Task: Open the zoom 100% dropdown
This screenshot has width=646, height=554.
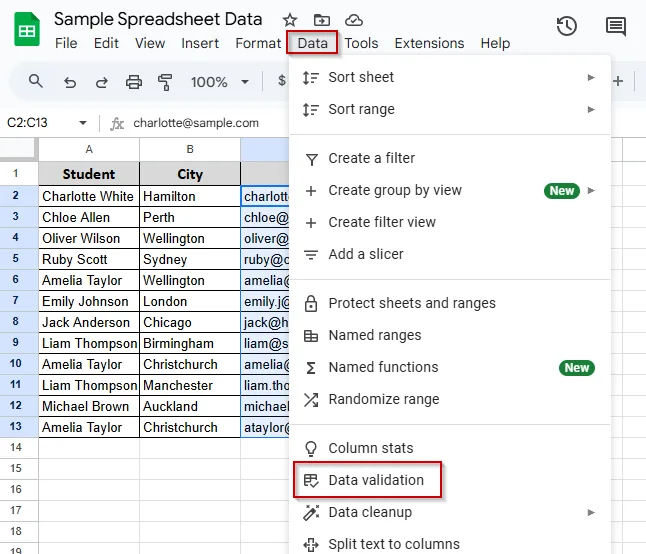Action: coord(220,82)
